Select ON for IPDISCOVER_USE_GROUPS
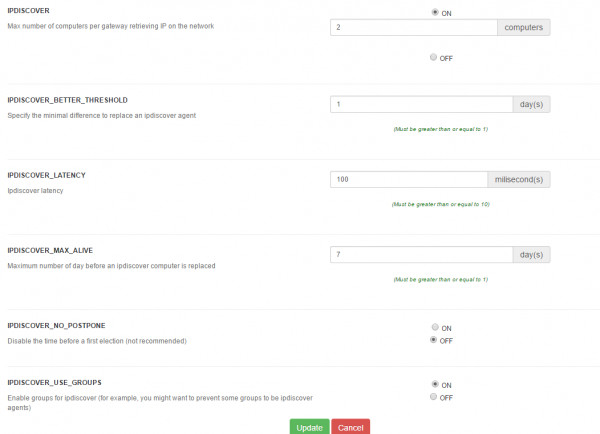This screenshot has height=434, width=600. click(435, 384)
